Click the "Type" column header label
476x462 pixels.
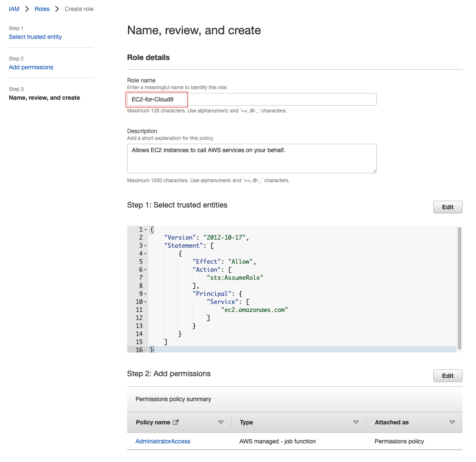(x=246, y=422)
